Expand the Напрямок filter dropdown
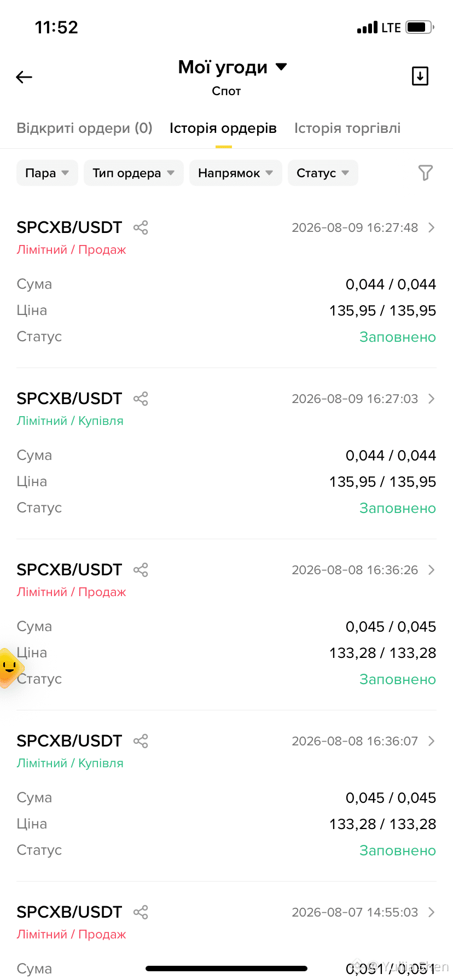 point(235,173)
